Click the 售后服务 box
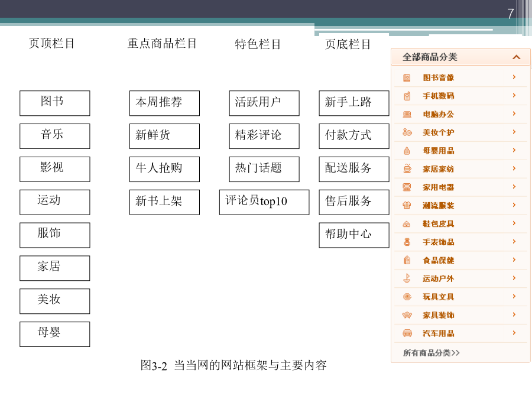Screen dimensions: 532x399 coord(354,202)
